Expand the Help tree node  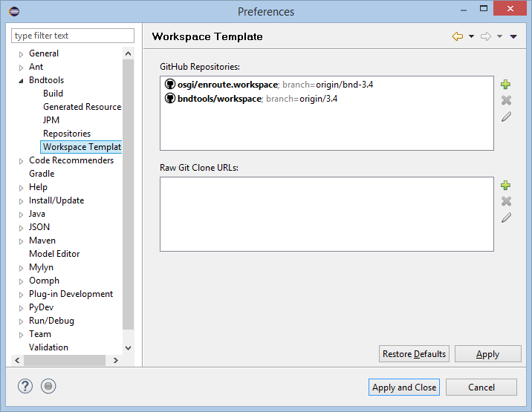(21, 188)
